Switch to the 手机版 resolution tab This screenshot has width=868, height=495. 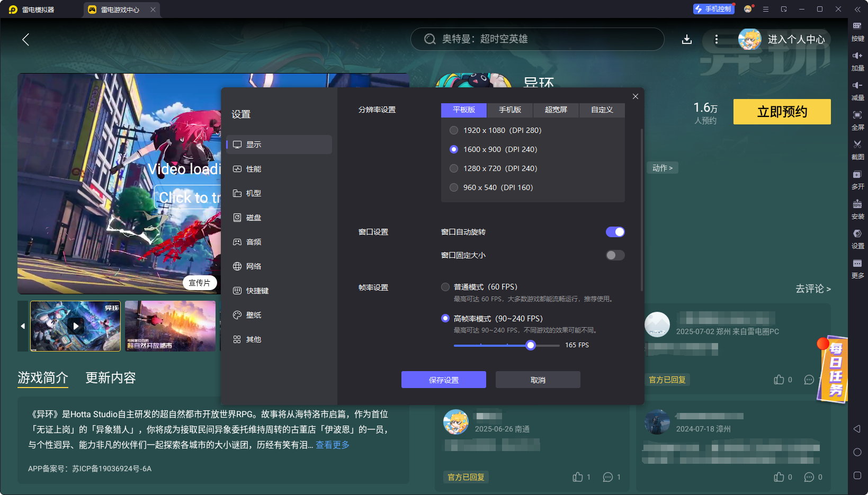(x=509, y=110)
